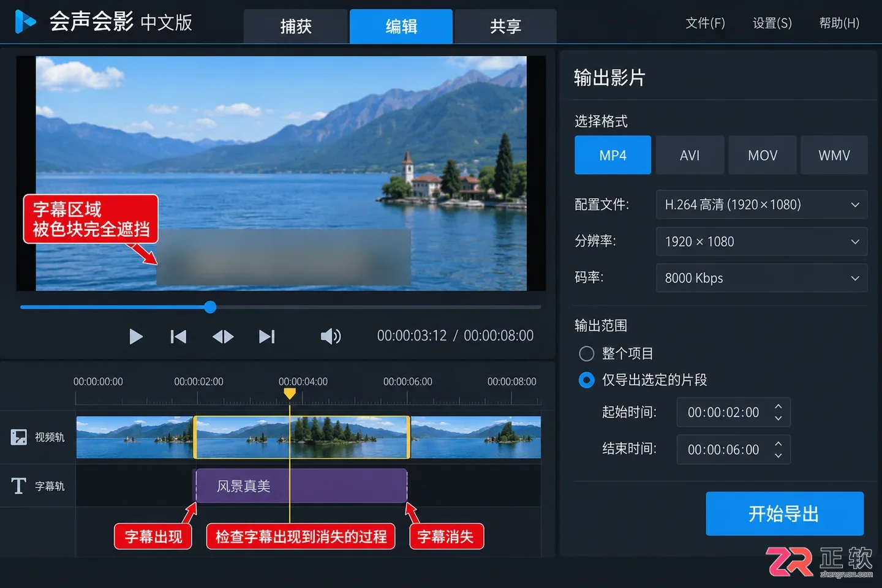Select the 风景真美 subtitle clip
The height and width of the screenshot is (588, 882).
click(301, 486)
